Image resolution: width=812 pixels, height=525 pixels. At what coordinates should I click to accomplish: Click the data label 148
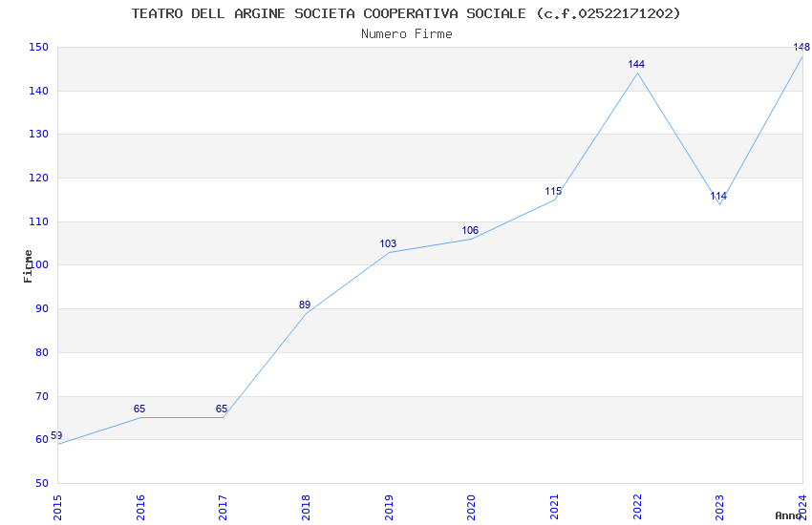[801, 47]
